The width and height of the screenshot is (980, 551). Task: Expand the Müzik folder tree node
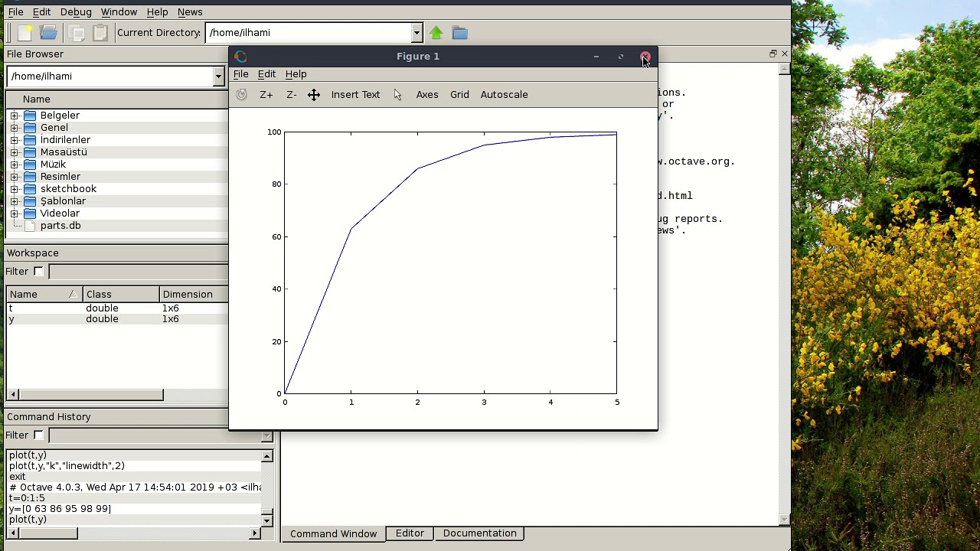(x=14, y=165)
